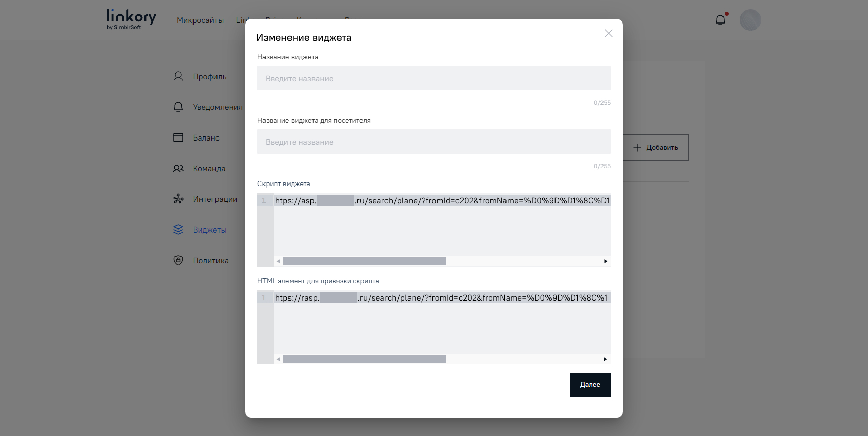The width and height of the screenshot is (868, 436).
Task: Open Уведомления via the bell sidebar icon
Action: coord(178,107)
